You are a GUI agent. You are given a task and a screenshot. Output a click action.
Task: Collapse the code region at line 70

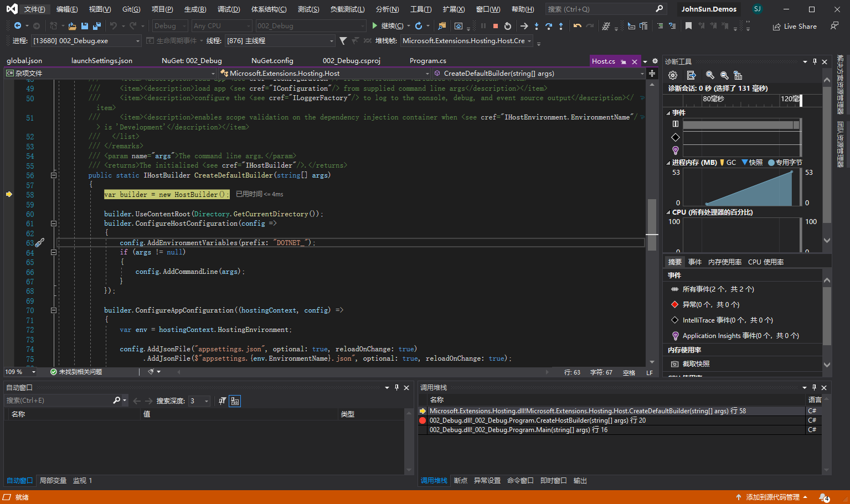[x=54, y=310]
